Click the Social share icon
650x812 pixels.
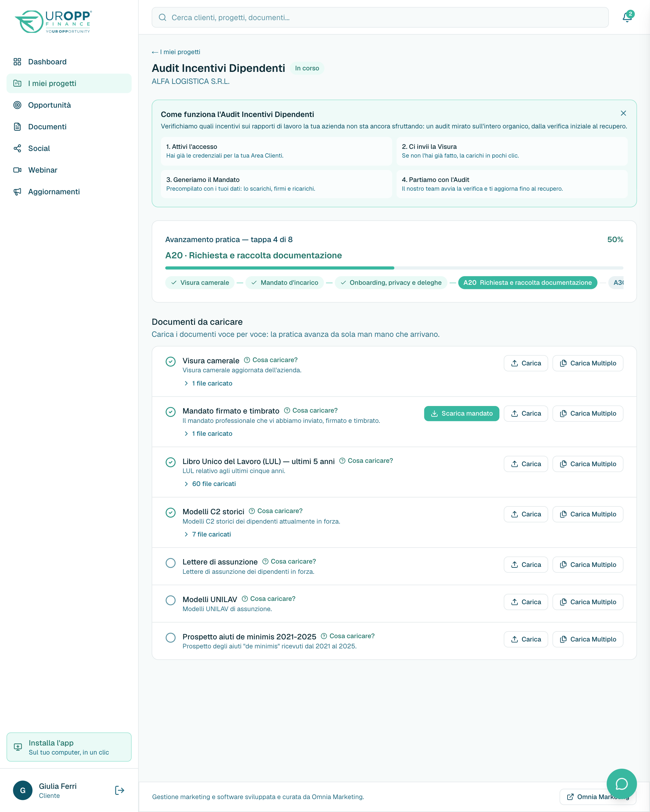[17, 148]
